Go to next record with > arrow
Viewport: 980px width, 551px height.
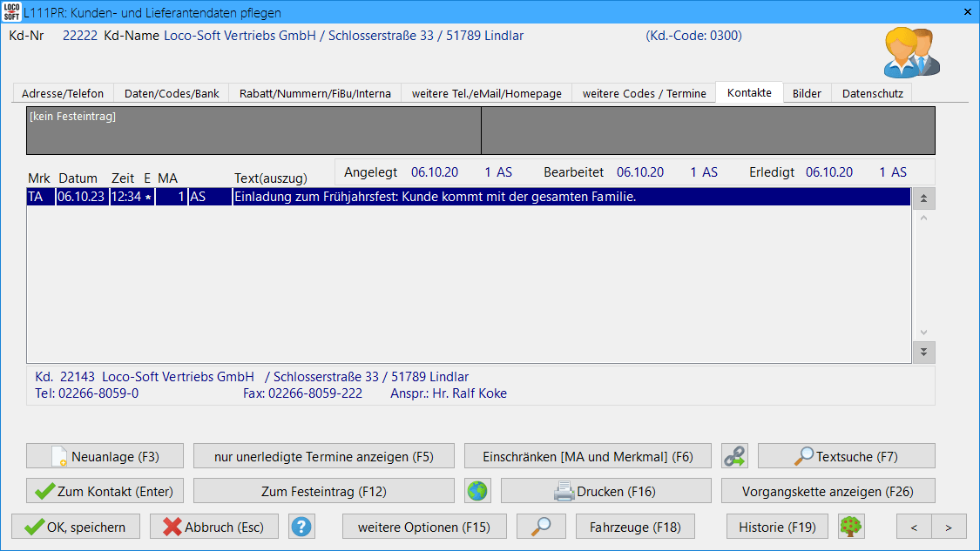coord(949,527)
